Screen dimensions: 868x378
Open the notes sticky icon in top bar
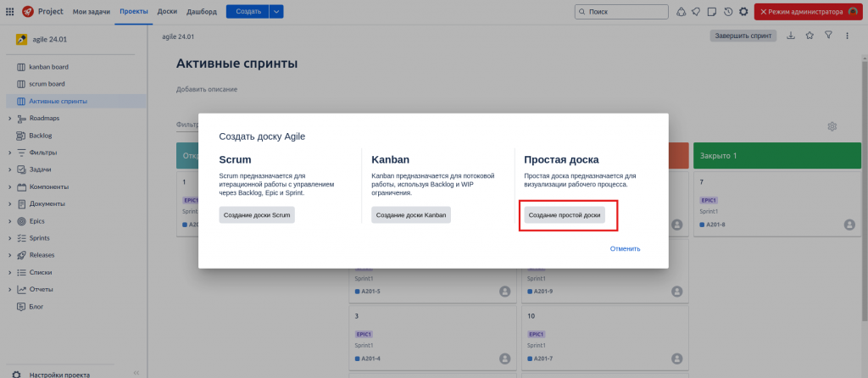coord(712,12)
